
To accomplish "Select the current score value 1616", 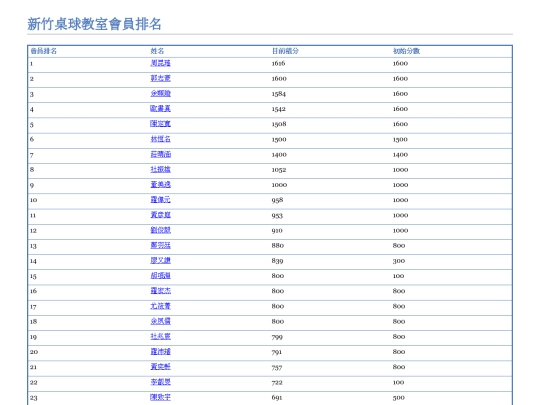I will [x=278, y=63].
